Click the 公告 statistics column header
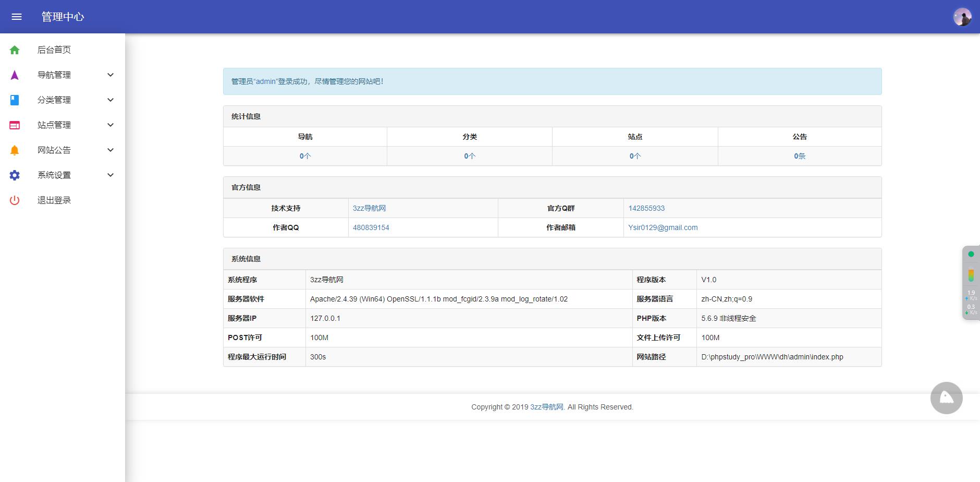 pos(800,137)
